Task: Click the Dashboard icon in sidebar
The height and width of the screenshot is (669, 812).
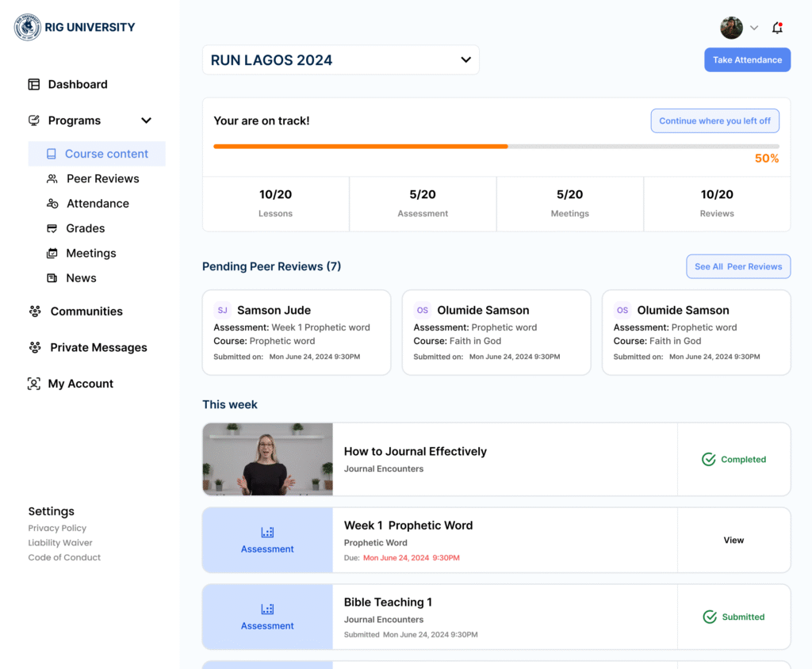Action: click(34, 85)
